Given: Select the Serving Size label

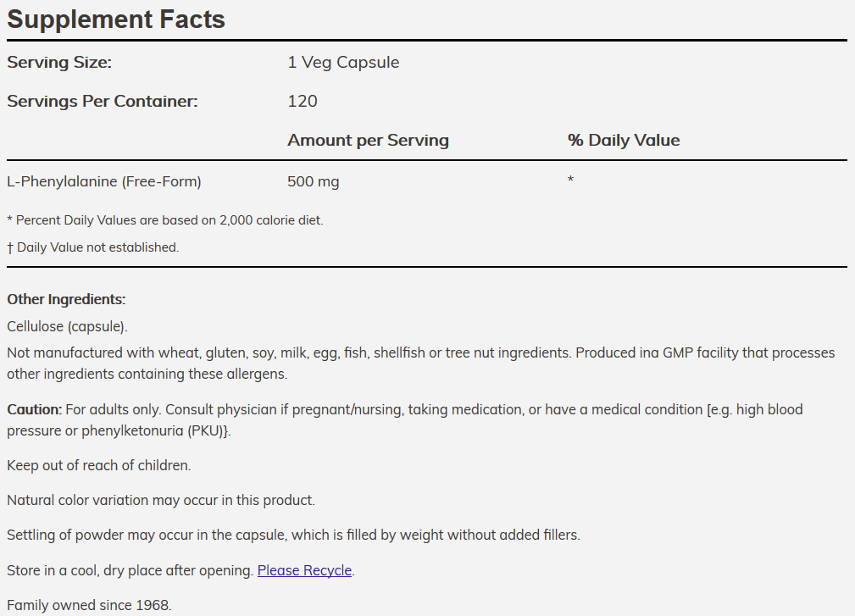Looking at the screenshot, I should (x=59, y=62).
